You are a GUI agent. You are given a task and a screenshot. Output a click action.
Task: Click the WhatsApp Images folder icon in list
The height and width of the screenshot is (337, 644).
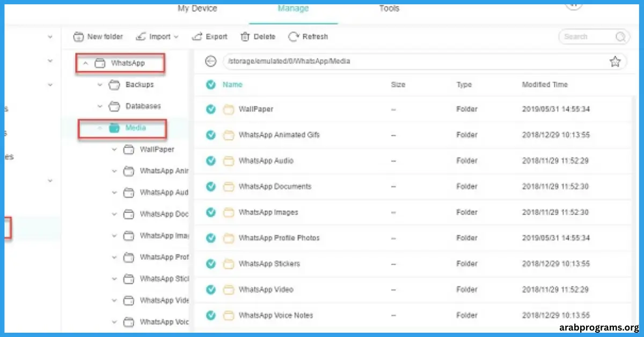pos(229,213)
